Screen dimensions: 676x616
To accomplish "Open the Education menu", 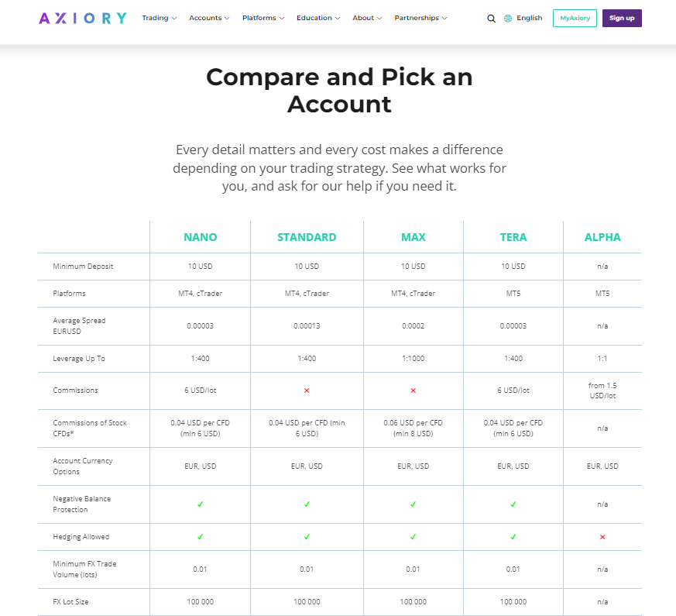I will click(317, 18).
